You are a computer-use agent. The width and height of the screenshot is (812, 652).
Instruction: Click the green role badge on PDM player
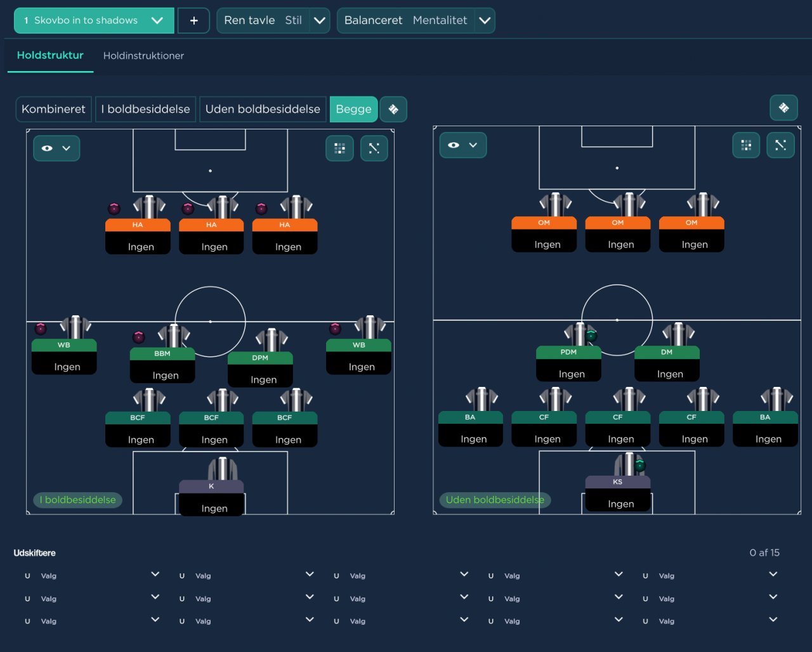591,336
